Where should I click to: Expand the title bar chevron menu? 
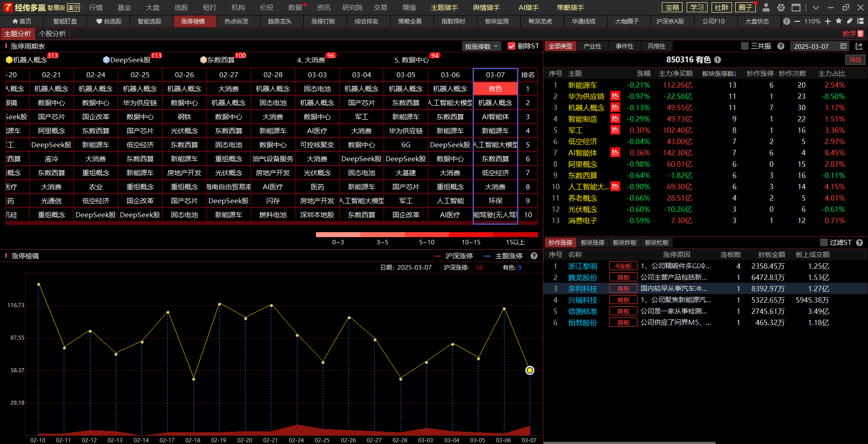click(x=816, y=8)
